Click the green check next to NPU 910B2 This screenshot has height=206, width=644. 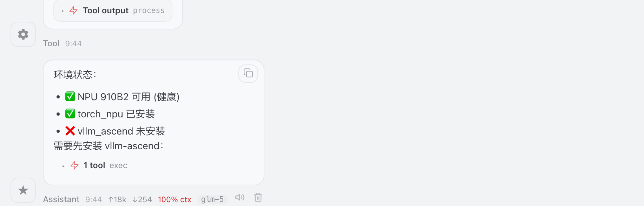point(70,96)
